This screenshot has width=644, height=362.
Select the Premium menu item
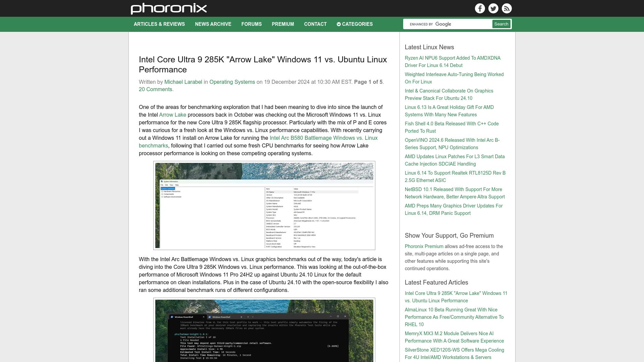283,24
